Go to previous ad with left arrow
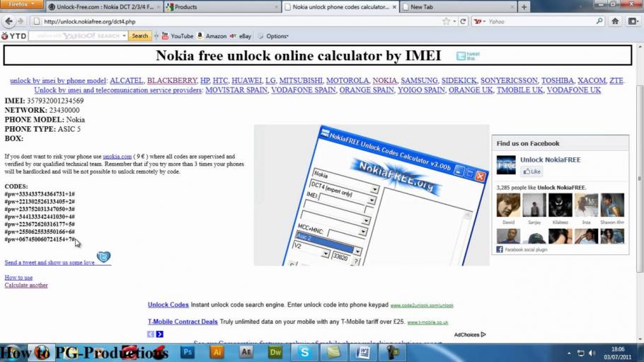 click(151, 334)
